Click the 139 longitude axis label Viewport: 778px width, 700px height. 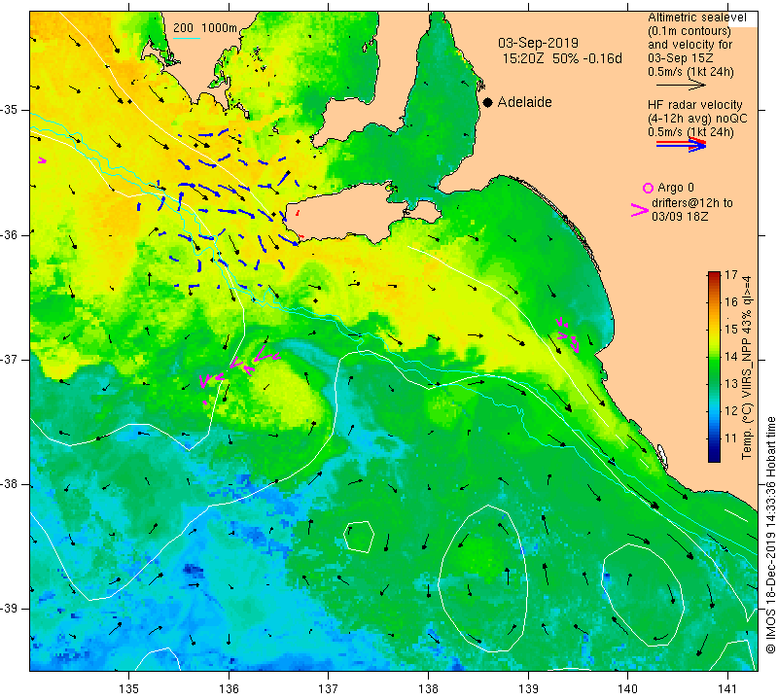pos(528,689)
